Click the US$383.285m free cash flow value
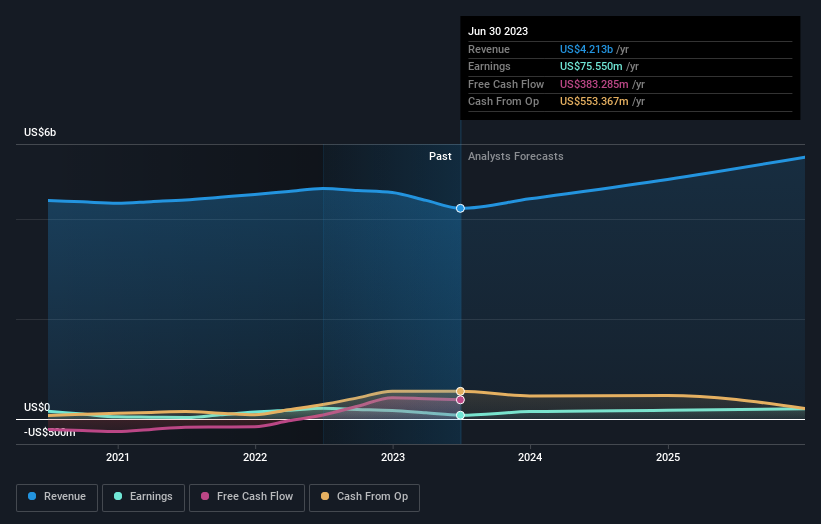This screenshot has height=524, width=821. [x=594, y=84]
